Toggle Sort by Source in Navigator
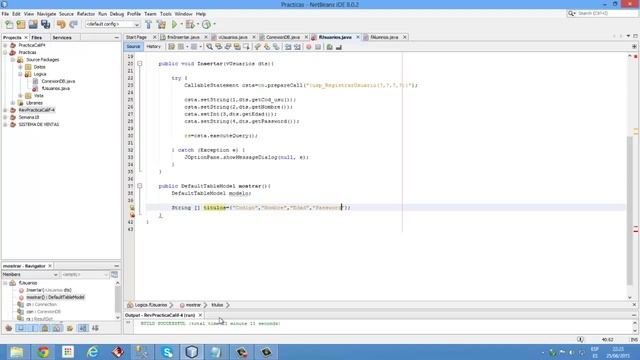Viewport: 640px width, 360px height. pos(96,328)
